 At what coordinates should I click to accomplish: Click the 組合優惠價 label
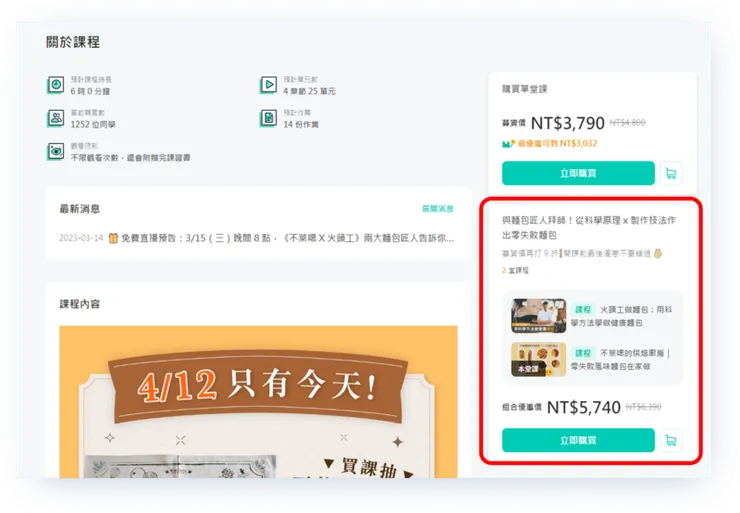521,407
